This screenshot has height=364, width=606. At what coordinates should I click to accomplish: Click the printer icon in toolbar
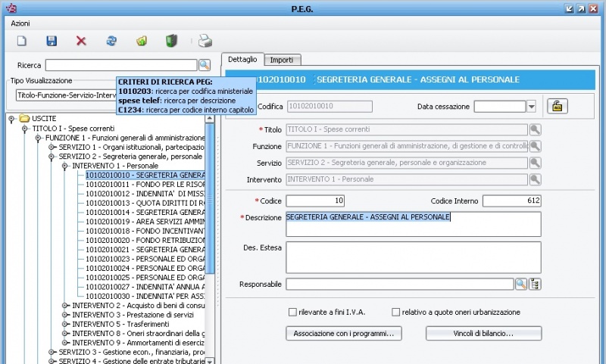[x=205, y=41]
